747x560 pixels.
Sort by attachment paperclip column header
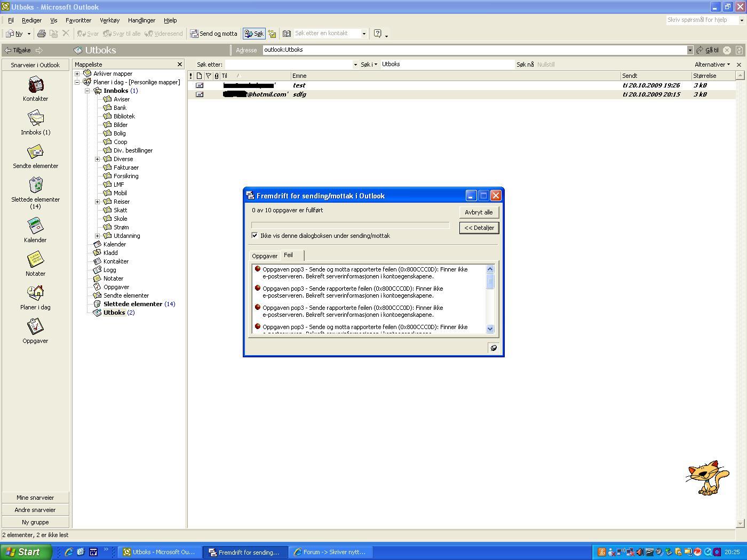coord(217,76)
